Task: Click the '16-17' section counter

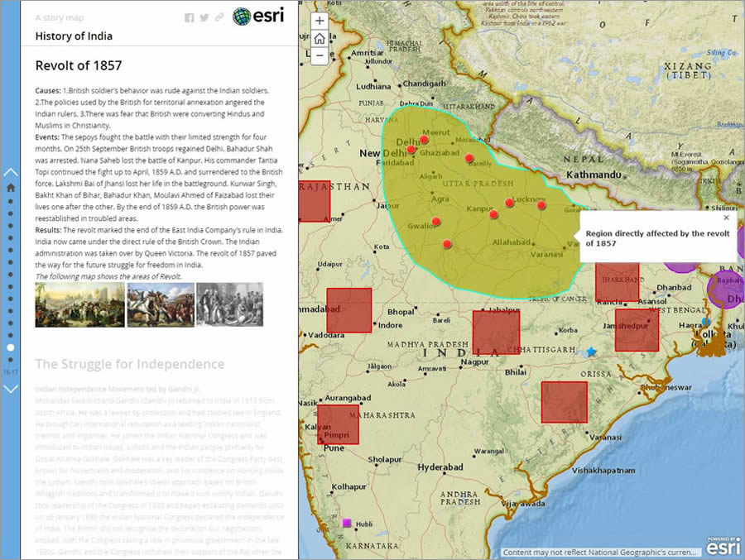Action: [11, 372]
